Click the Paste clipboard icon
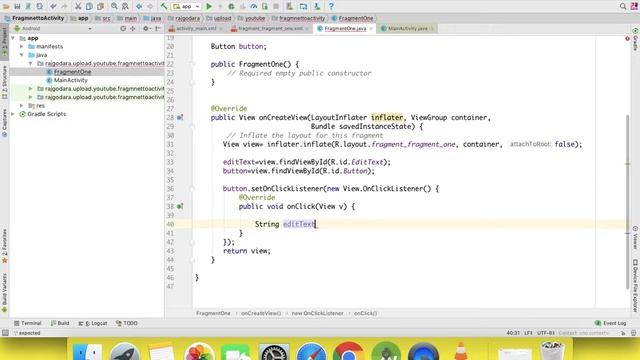This screenshot has width=640, height=360. 100,6
